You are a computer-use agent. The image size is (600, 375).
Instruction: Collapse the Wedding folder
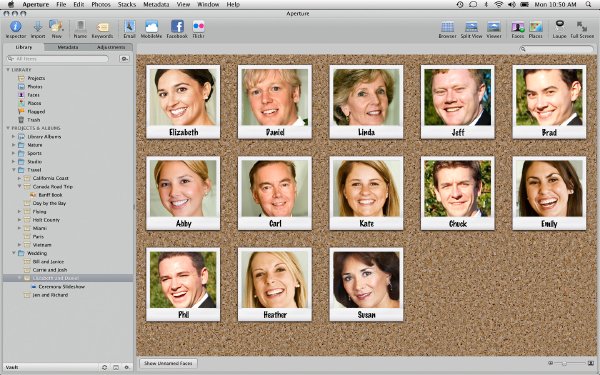coord(13,253)
